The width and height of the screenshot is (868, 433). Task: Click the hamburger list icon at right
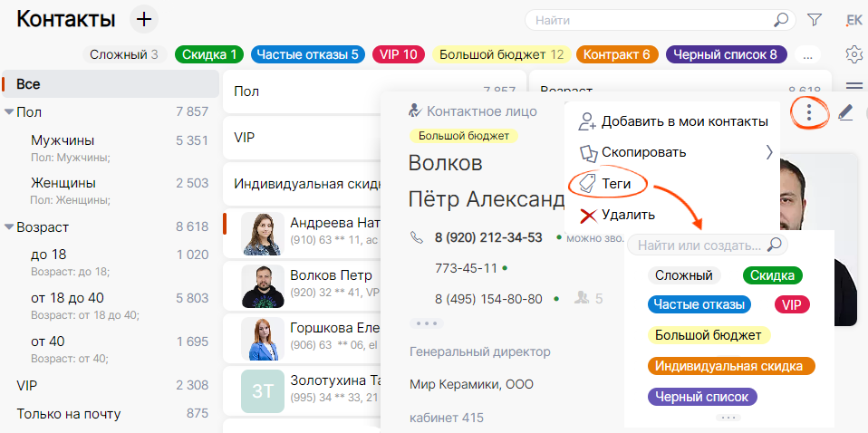tap(854, 87)
